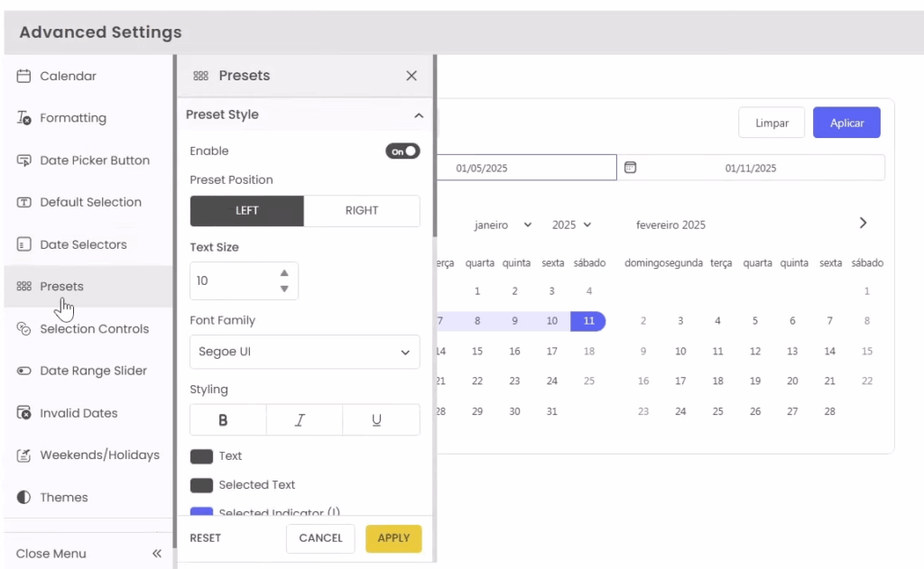Open Formatting settings menu item
The image size is (924, 569).
tap(88, 118)
